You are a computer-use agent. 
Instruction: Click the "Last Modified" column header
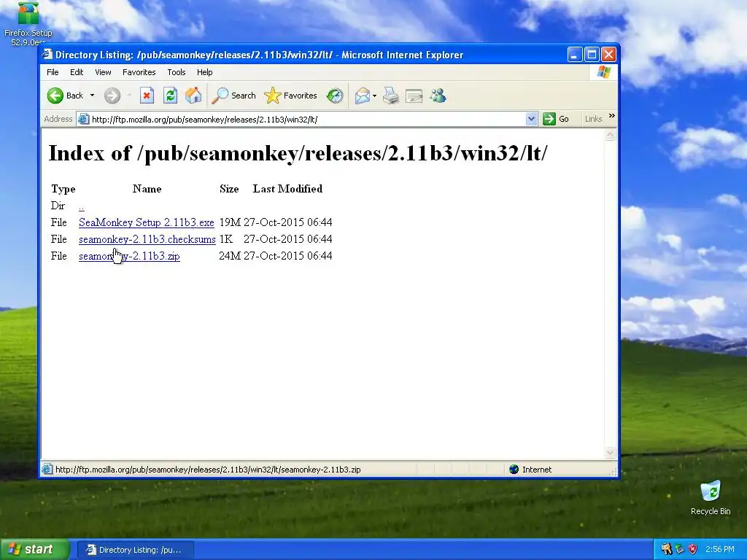click(287, 189)
